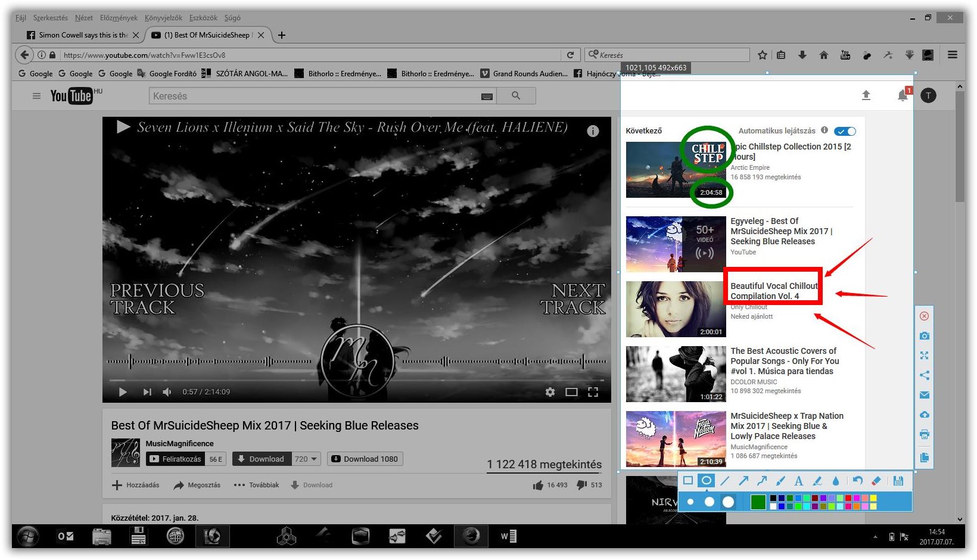This screenshot has width=977, height=560.
Task: Open the large green current color box
Action: [x=758, y=502]
